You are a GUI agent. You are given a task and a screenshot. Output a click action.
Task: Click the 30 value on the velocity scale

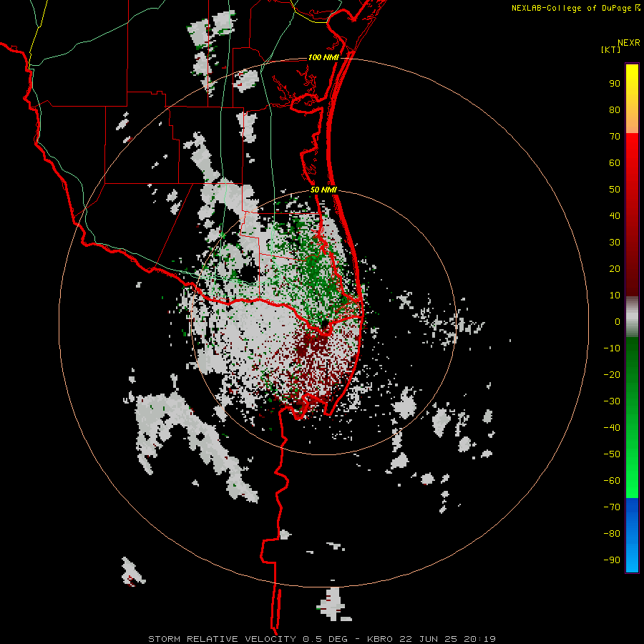[615, 243]
